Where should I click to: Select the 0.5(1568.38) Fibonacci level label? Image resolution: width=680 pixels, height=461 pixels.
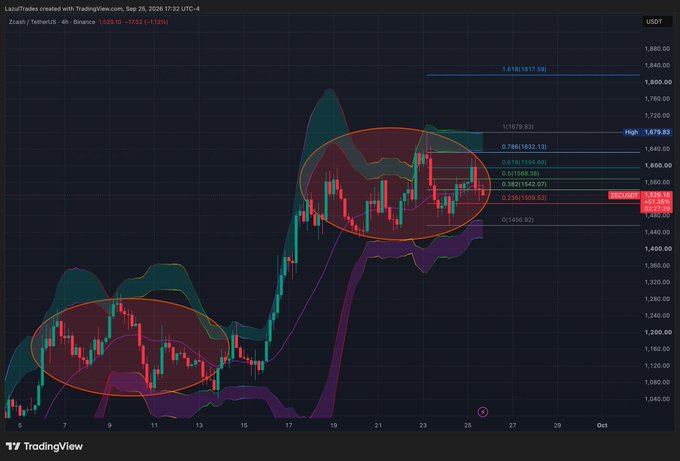[520, 173]
